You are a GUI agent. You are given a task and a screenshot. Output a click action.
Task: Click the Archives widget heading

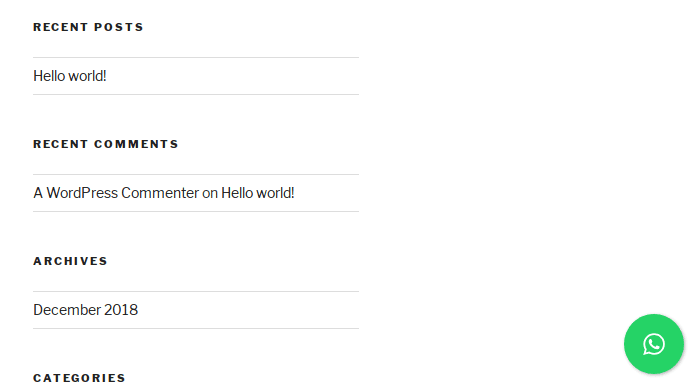coord(71,261)
